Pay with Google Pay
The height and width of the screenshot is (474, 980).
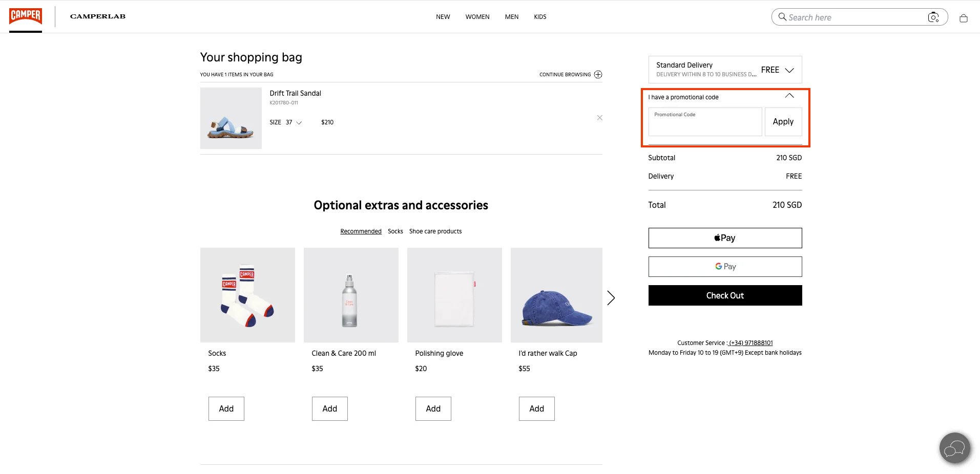click(725, 267)
